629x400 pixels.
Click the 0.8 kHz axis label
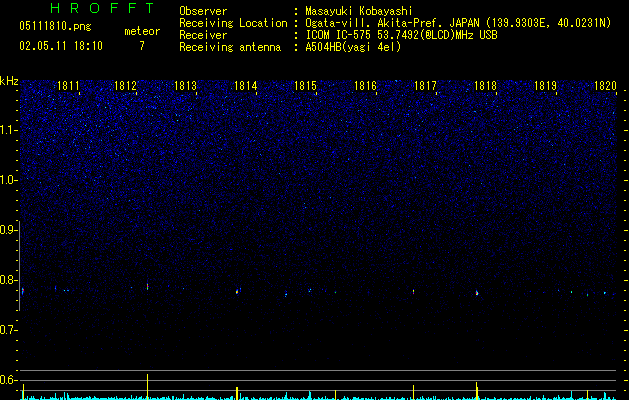tap(8, 280)
